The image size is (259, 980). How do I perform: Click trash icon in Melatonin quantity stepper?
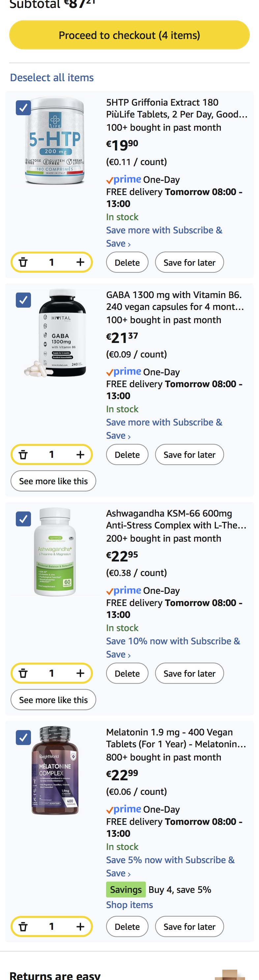[x=23, y=926]
